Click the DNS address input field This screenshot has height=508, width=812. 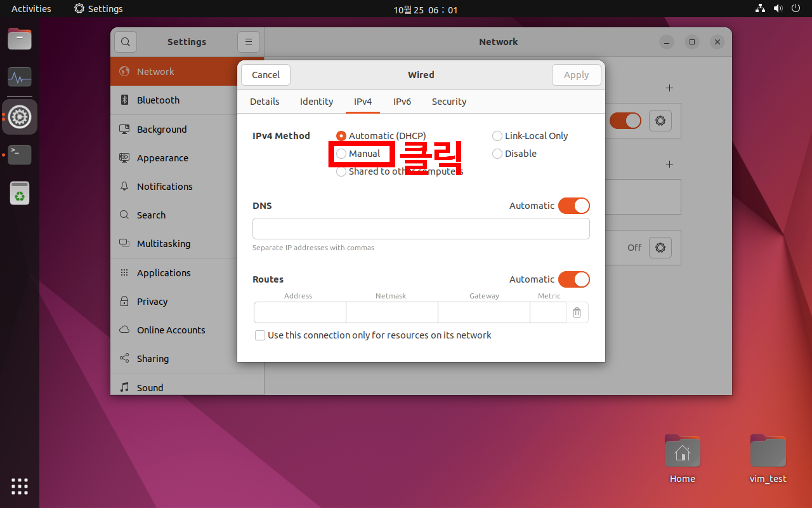(421, 229)
